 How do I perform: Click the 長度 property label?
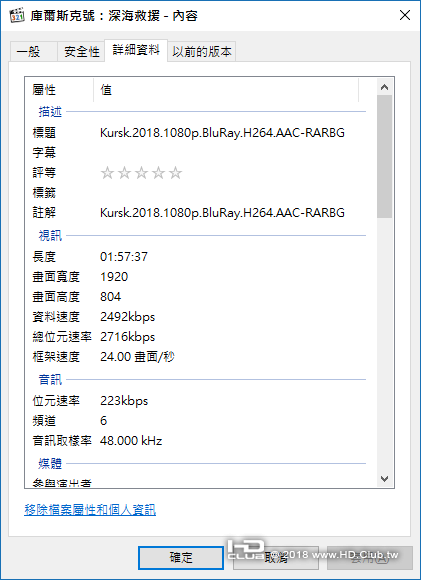click(x=44, y=256)
